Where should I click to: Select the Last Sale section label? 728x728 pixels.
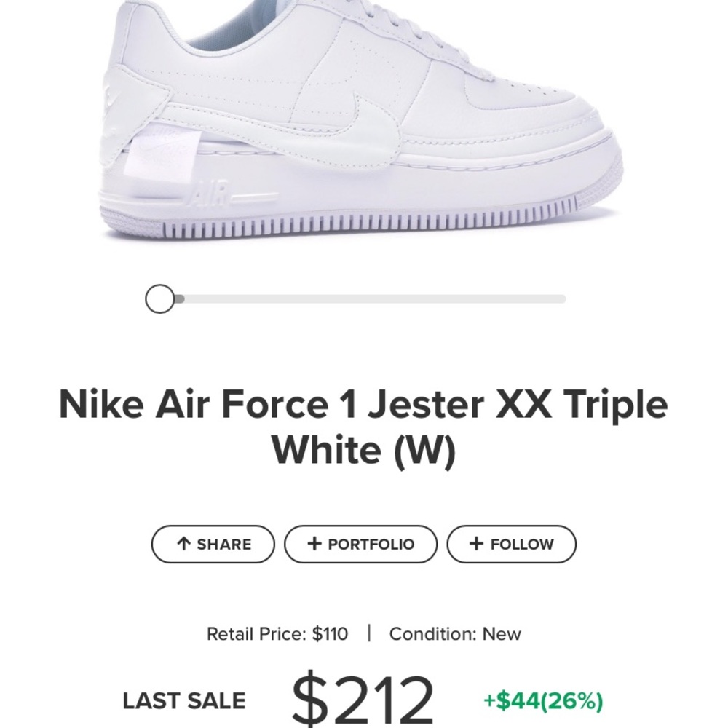tap(185, 701)
